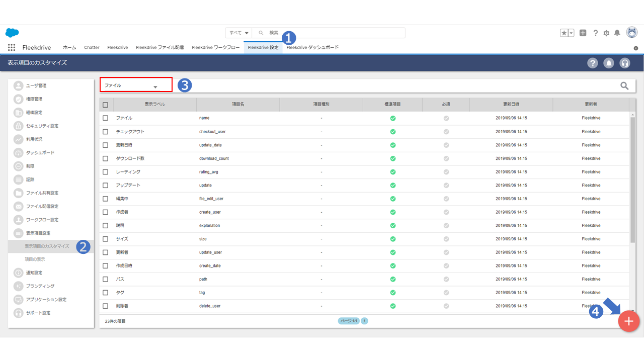Open the app launcher grid icon
The height and width of the screenshot is (362, 644).
pyautogui.click(x=12, y=48)
